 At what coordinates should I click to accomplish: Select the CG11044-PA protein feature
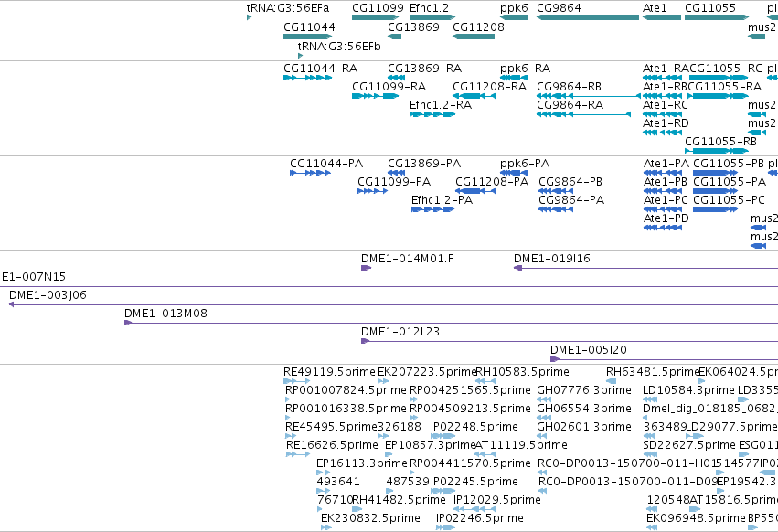[x=310, y=173]
